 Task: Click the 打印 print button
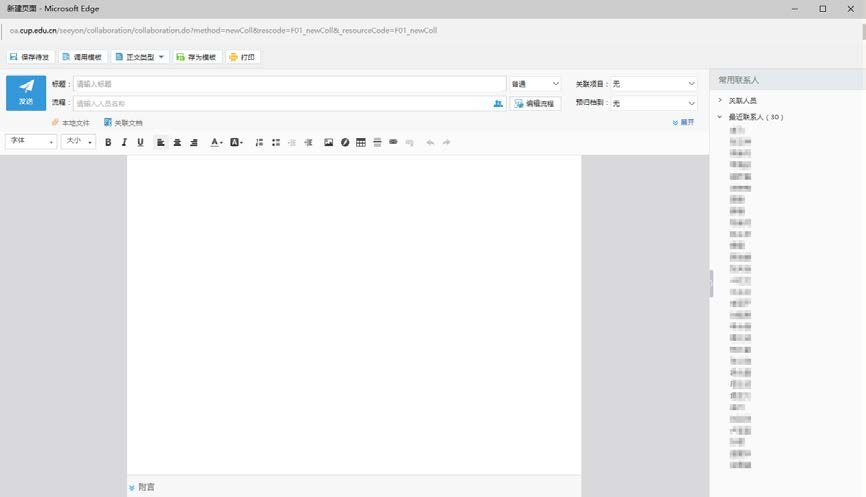243,57
